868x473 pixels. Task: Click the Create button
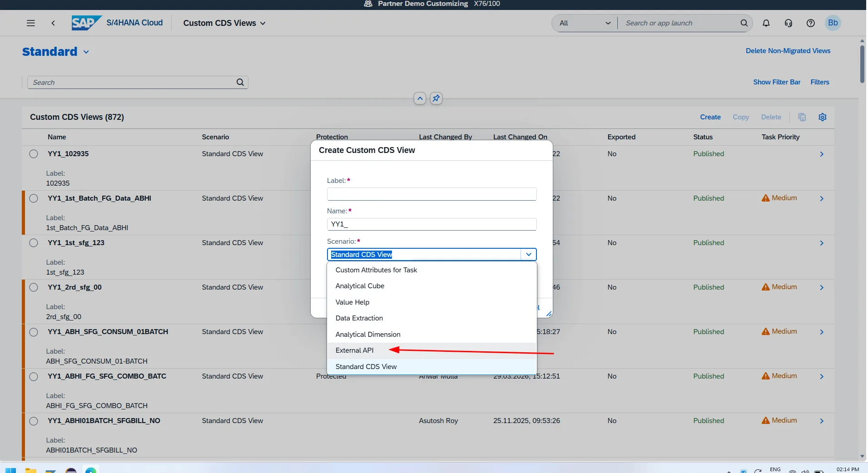710,117
